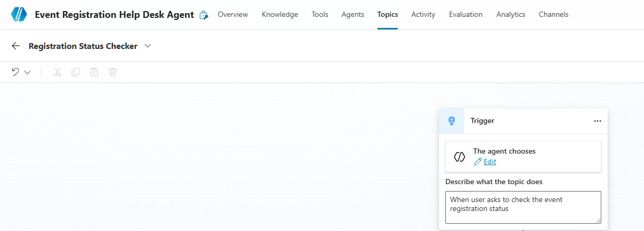Open the undo history dropdown arrow
This screenshot has height=231, width=644.
point(28,73)
